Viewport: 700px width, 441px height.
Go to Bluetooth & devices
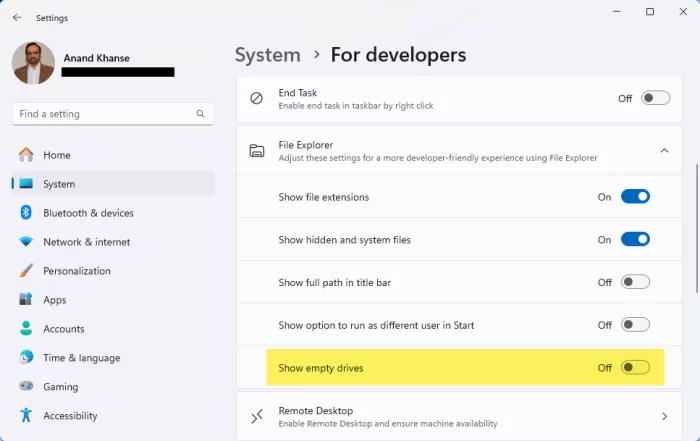click(x=113, y=213)
